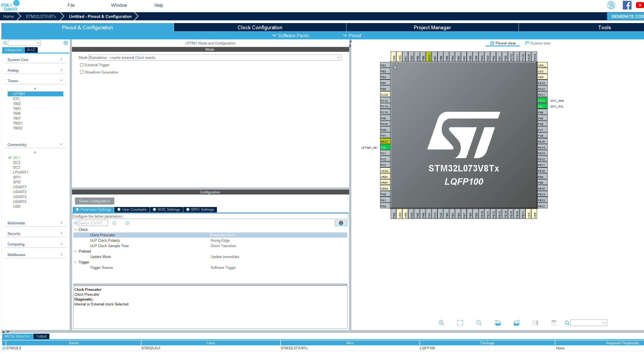This screenshot has width=644, height=354.
Task: Open the GPIO Settings tab
Action: tap(200, 209)
